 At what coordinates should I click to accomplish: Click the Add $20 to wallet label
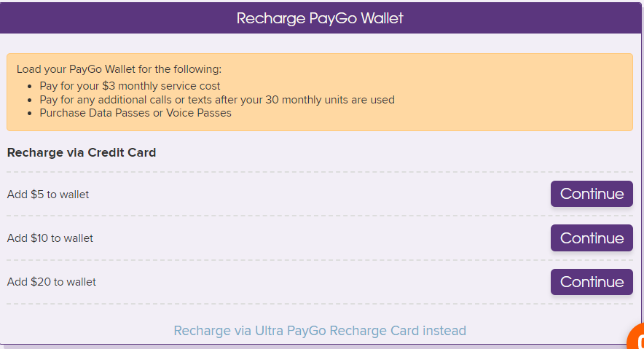coord(51,282)
